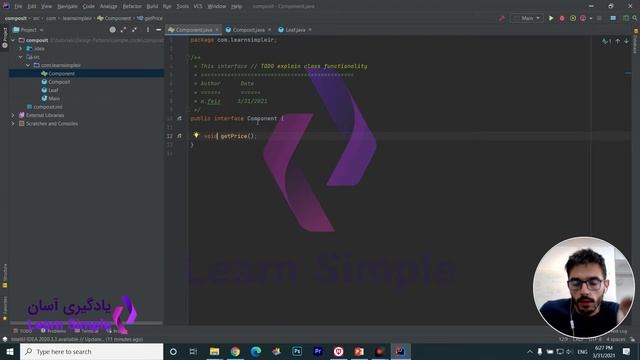Click ENG language indicator in system tray
Screen dimensions: 640x360
582,351
